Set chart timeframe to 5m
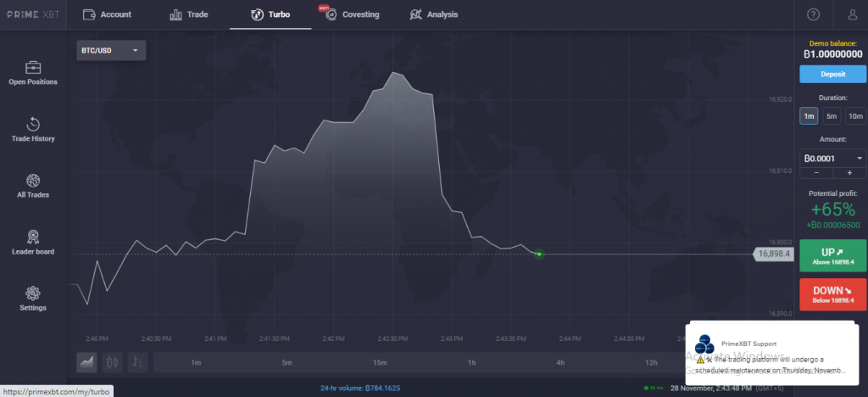868x397 pixels. [x=287, y=363]
